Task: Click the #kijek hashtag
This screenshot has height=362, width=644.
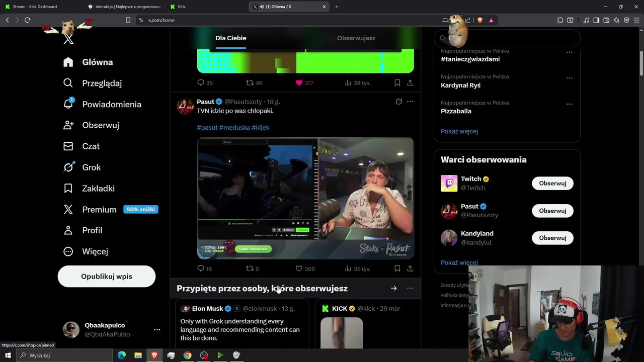Action: (x=261, y=128)
